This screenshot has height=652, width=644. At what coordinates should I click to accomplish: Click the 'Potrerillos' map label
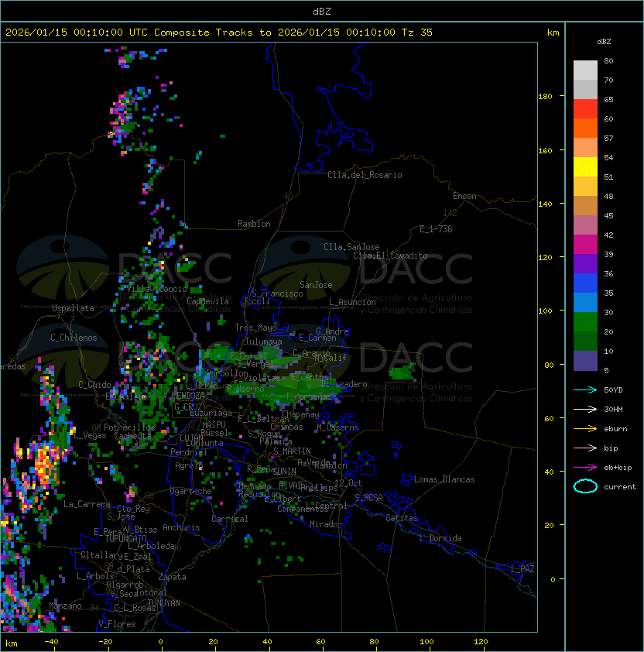click(x=129, y=427)
